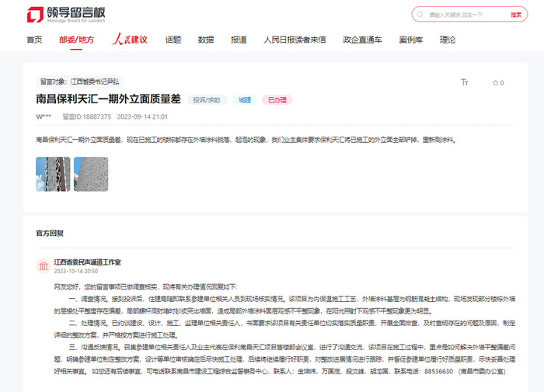Click the reply date 2023-10-14 20:50
The height and width of the screenshot is (392, 544).
[x=76, y=271]
